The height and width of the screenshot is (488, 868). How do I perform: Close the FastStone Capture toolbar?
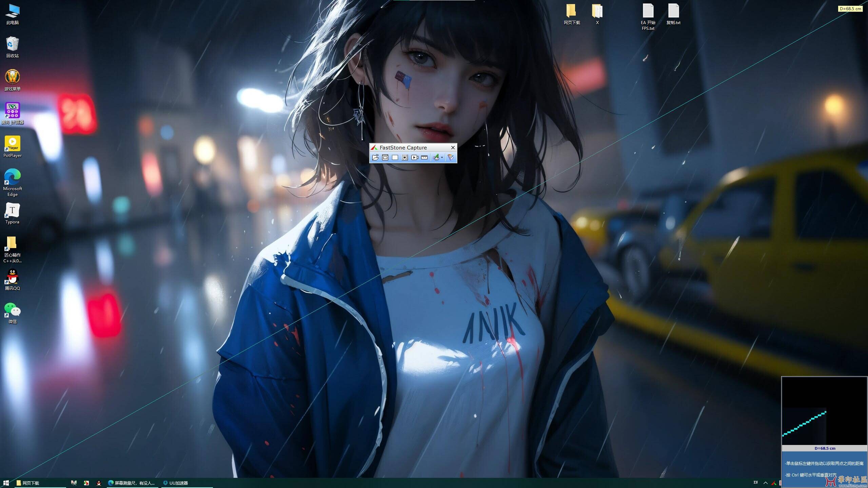coord(453,147)
